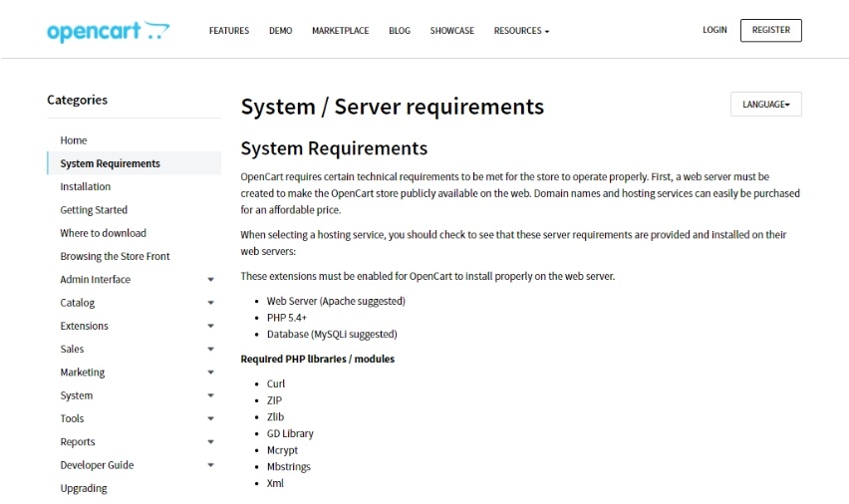Click 'System / Server requirements' page title
The height and width of the screenshot is (504, 849).
coord(393,107)
